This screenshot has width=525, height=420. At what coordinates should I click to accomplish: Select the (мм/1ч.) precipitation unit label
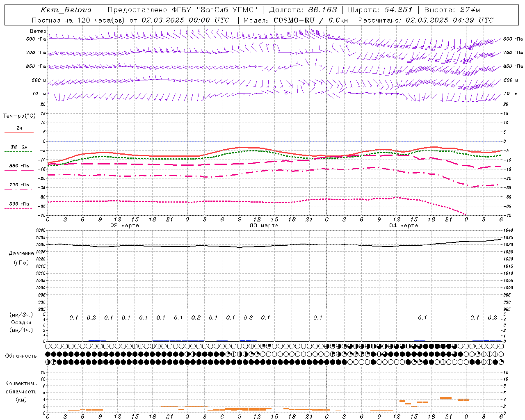click(21, 330)
